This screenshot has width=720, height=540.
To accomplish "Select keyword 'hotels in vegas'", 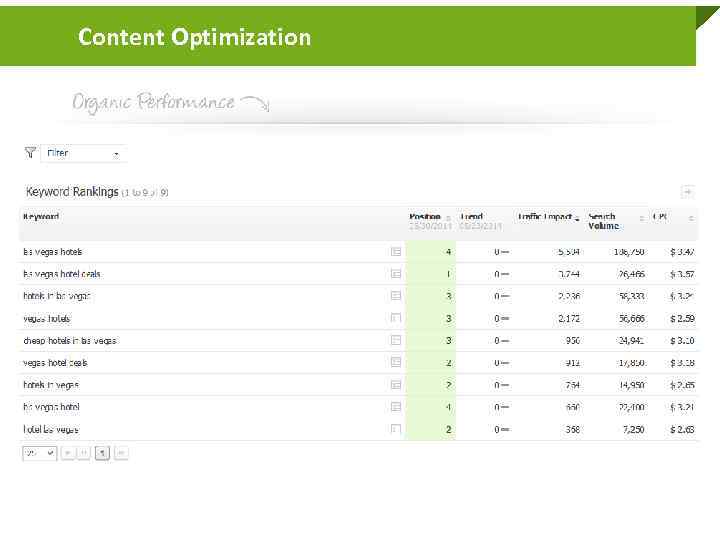I will tap(51, 385).
